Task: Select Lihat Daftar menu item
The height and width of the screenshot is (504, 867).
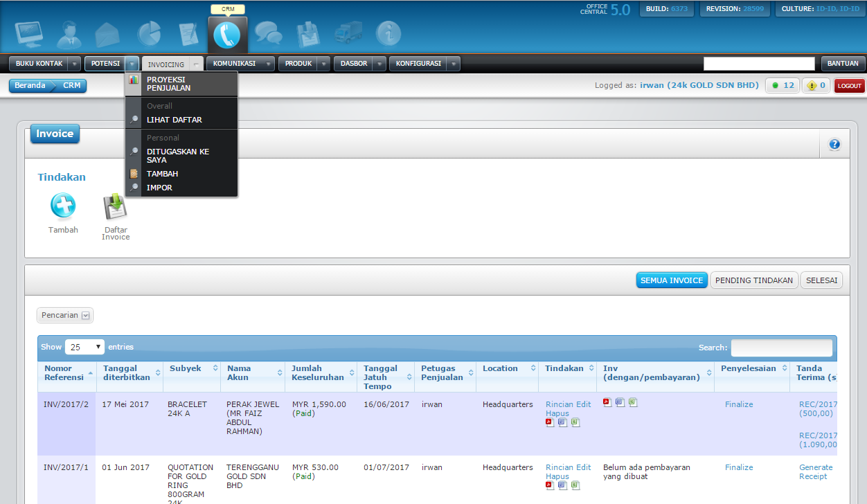Action: coord(181,120)
